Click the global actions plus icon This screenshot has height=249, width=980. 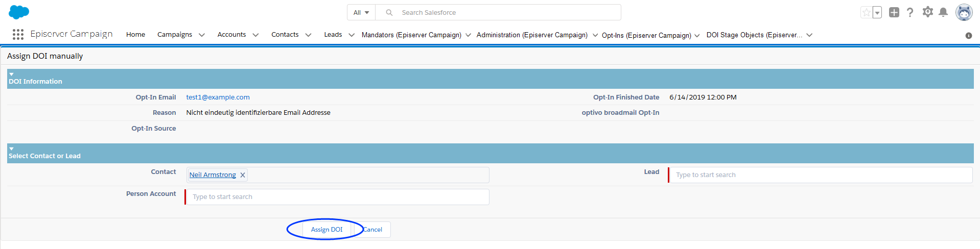click(x=894, y=12)
